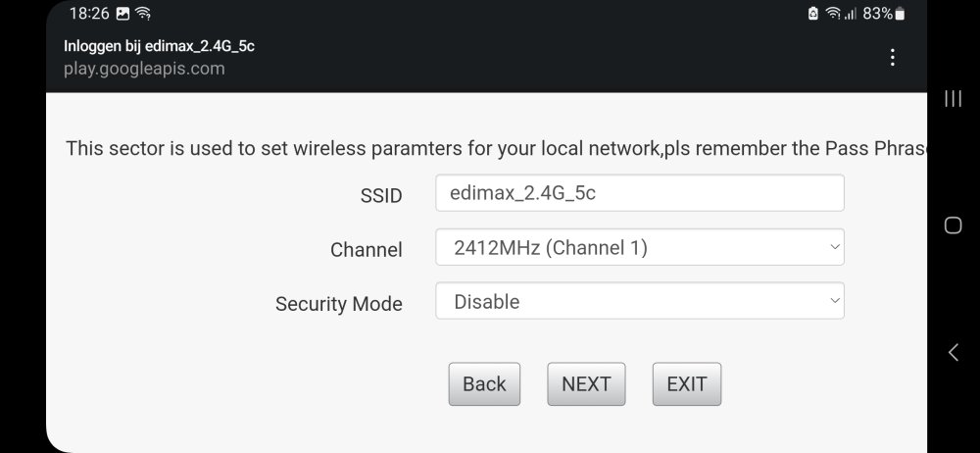Tap the Android recent apps button

point(952,98)
